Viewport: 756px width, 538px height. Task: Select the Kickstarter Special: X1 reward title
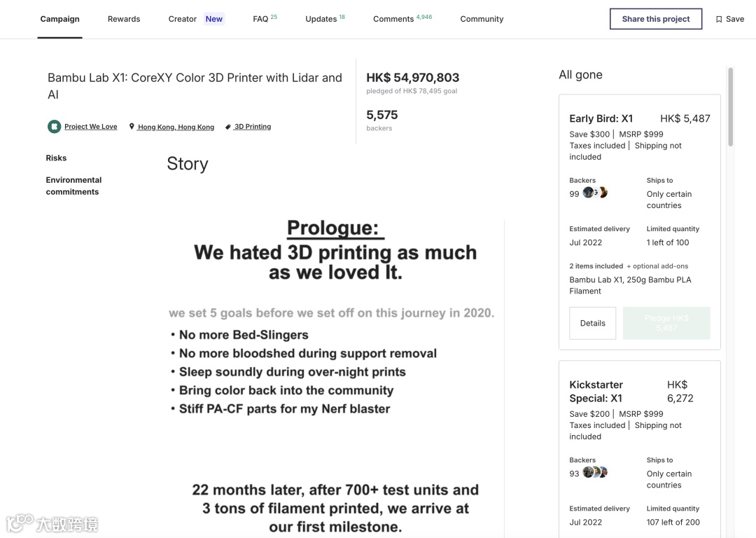pos(596,392)
